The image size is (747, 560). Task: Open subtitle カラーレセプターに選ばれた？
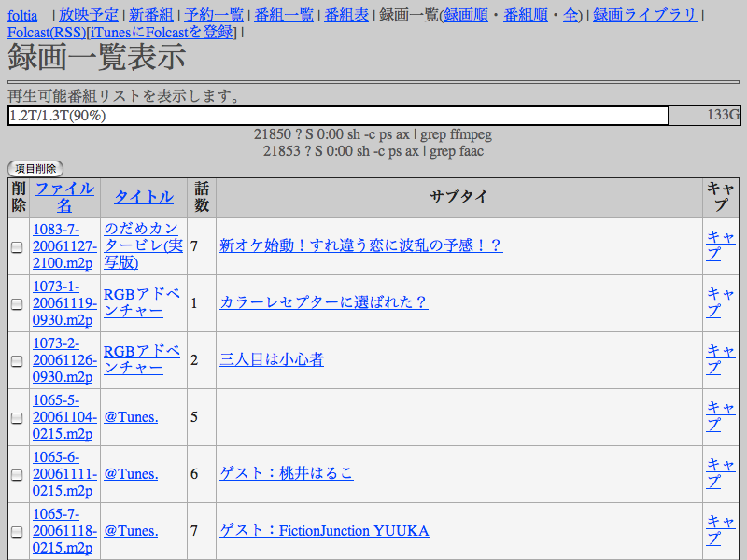(x=323, y=302)
